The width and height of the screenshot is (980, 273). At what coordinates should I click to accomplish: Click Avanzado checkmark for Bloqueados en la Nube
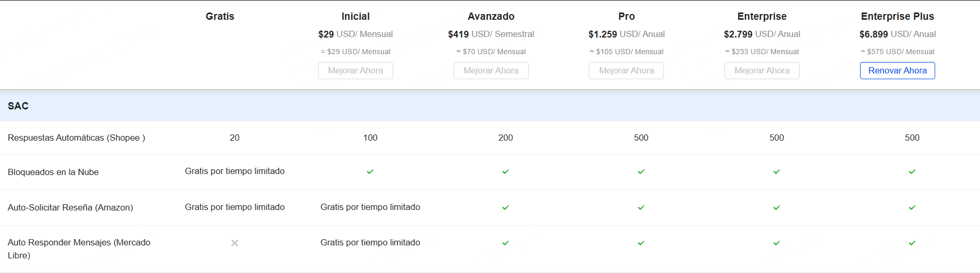(x=505, y=171)
